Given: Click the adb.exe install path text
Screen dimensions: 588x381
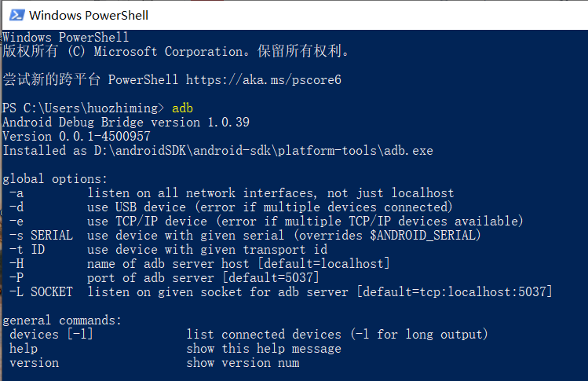Looking at the screenshot, I should [x=260, y=150].
